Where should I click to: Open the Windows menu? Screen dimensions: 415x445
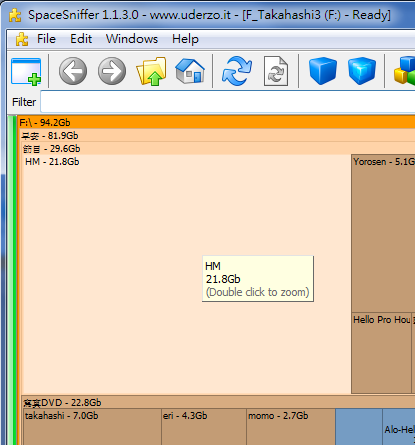pos(132,39)
